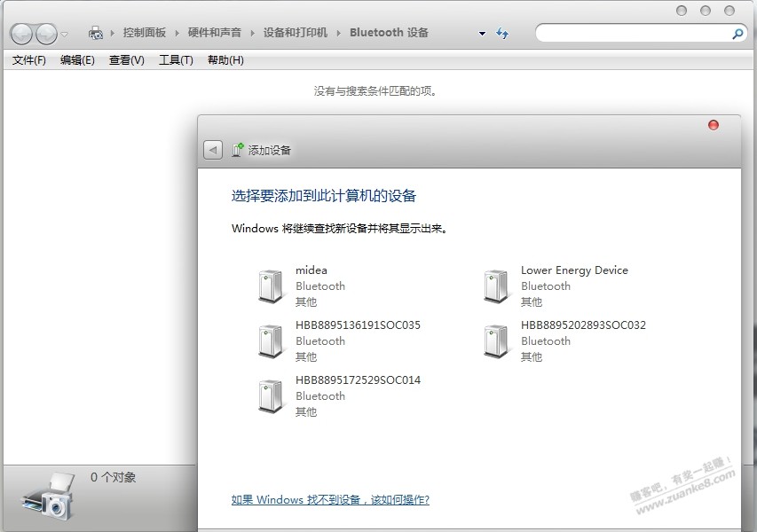Go to 控制面板 in the breadcrumb
This screenshot has height=532, width=757.
tap(145, 33)
